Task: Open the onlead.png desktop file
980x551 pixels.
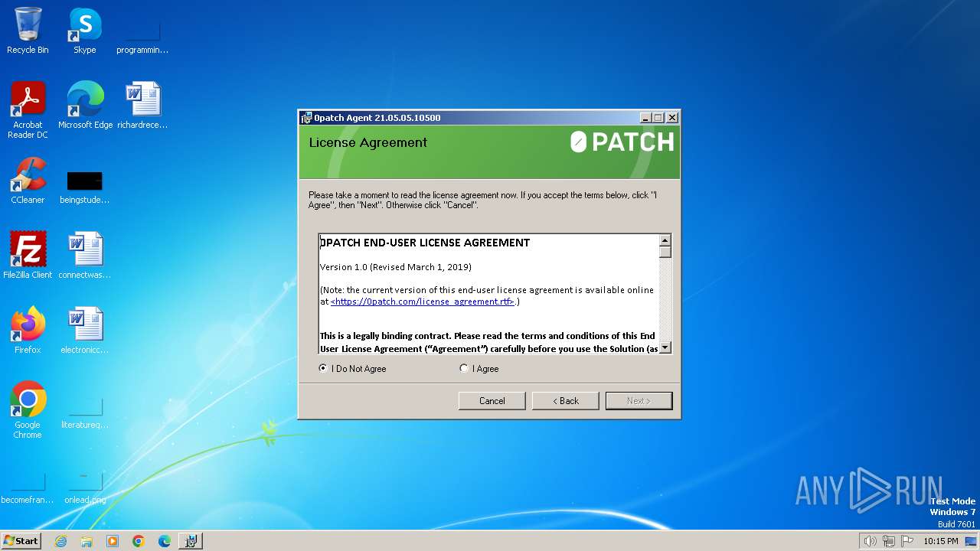Action: point(85,487)
